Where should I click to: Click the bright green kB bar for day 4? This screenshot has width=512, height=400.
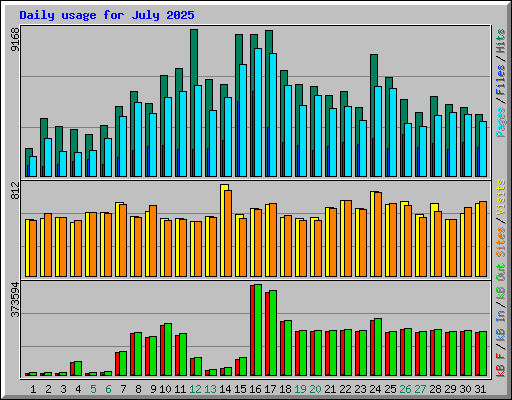click(x=78, y=368)
